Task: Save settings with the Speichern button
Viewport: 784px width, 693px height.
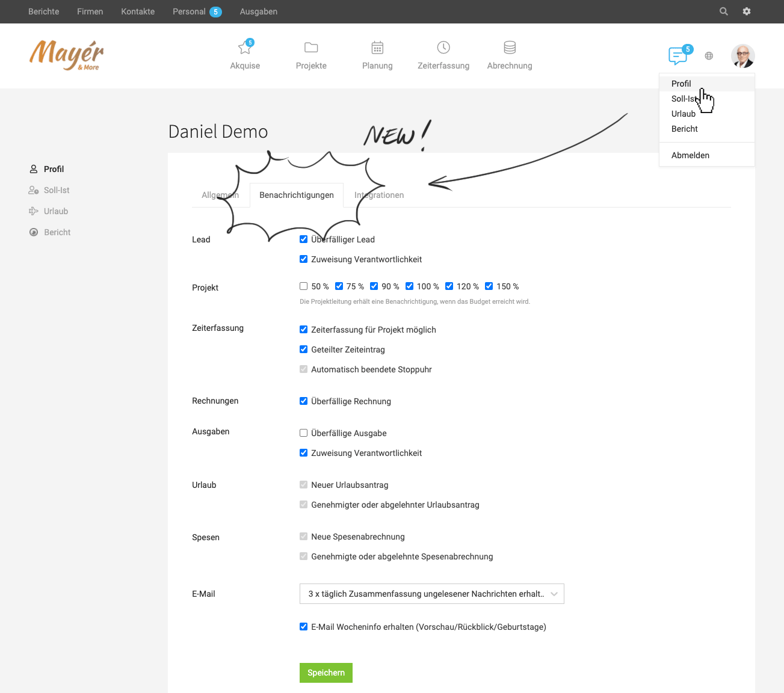Action: tap(326, 673)
